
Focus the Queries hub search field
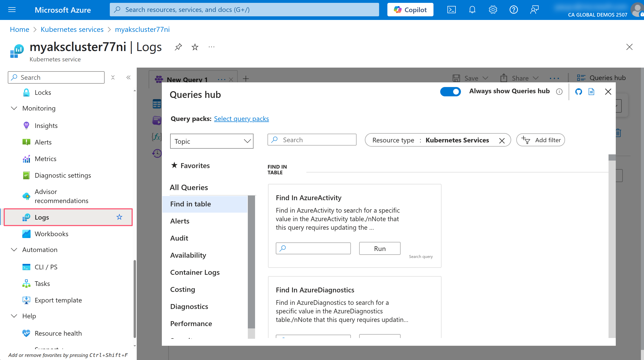[x=312, y=140]
